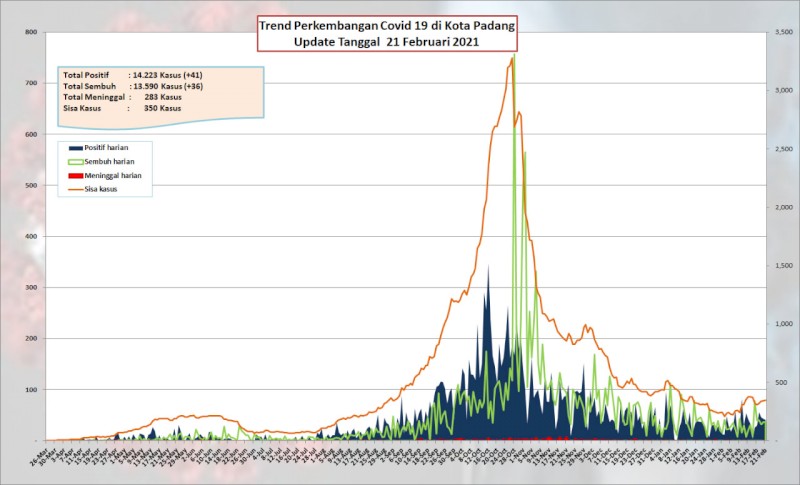Click the Total Positif summary line
This screenshot has height=485, width=800.
tap(133, 75)
